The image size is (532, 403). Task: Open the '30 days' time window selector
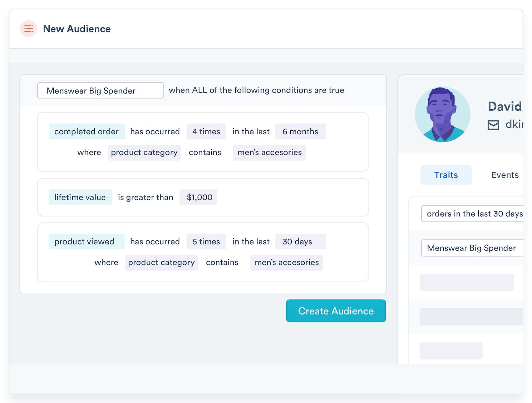(x=300, y=242)
